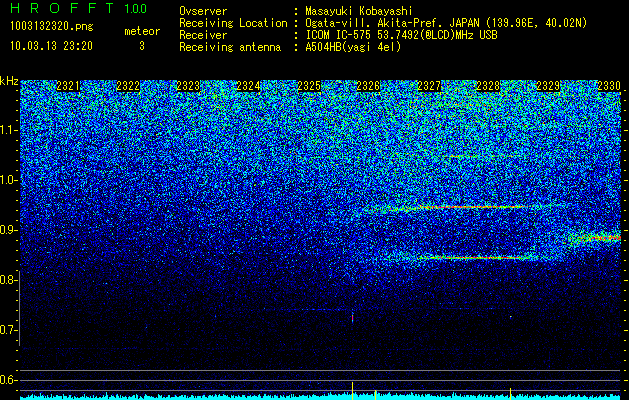Click the Ogata-vill. Akita-Pref. JAPAN location text
This screenshot has width=629, height=400.
click(446, 23)
